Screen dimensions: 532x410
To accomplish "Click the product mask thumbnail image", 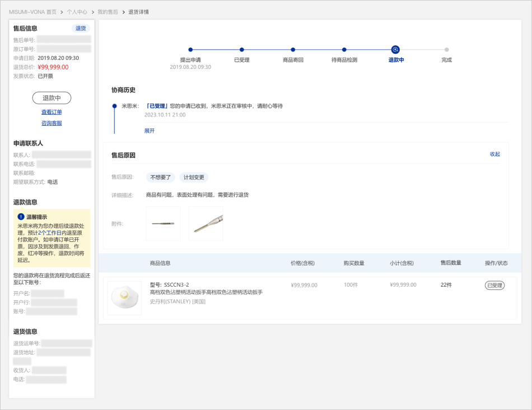I will coord(124,297).
